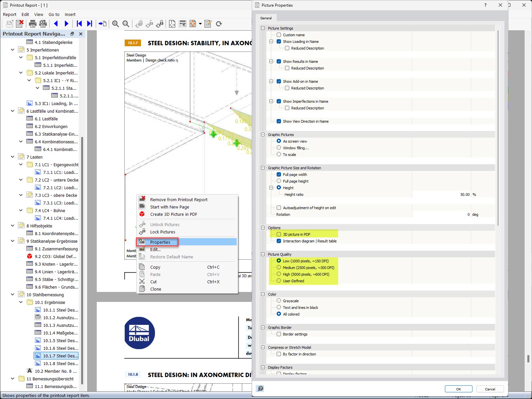
Task: Click Cancel in Picture Properties dialog
Action: [489, 389]
